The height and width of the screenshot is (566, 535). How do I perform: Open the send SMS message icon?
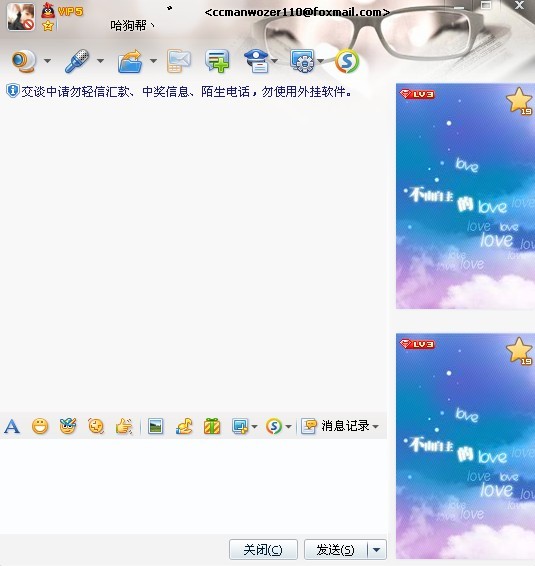(179, 61)
